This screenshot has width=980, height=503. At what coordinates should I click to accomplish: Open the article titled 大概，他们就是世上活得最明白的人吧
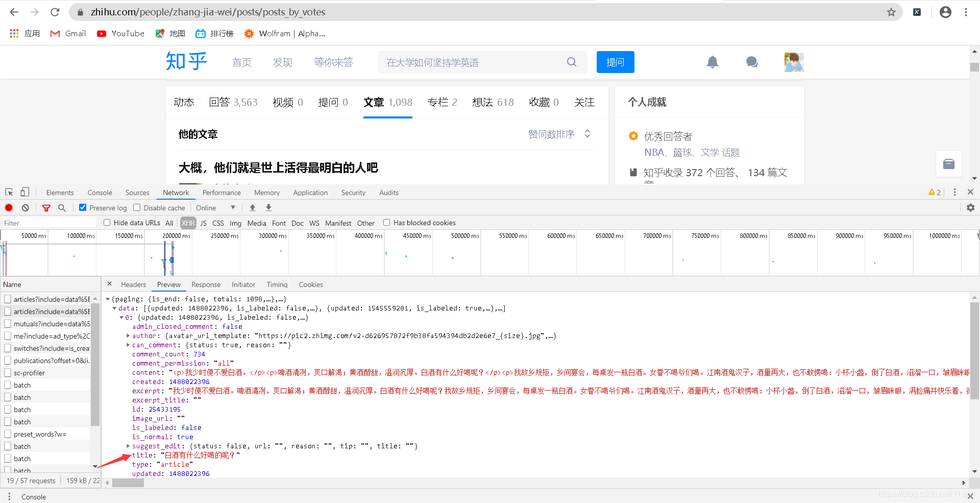click(278, 167)
